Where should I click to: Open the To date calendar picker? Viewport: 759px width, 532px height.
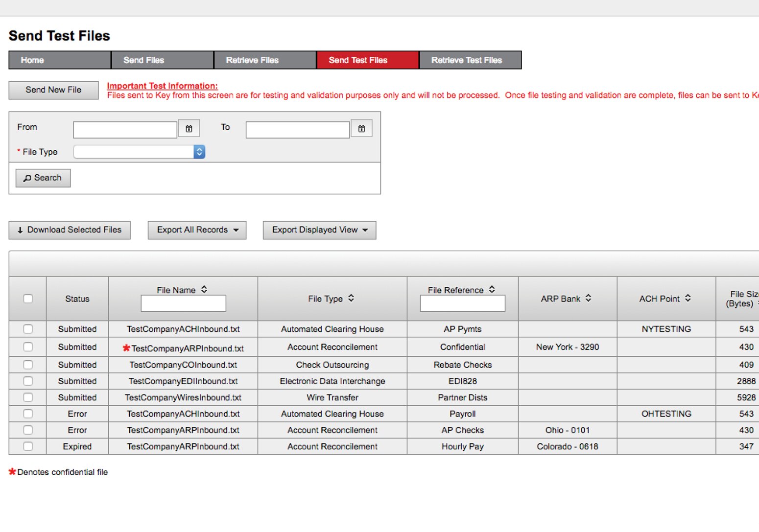(x=362, y=128)
